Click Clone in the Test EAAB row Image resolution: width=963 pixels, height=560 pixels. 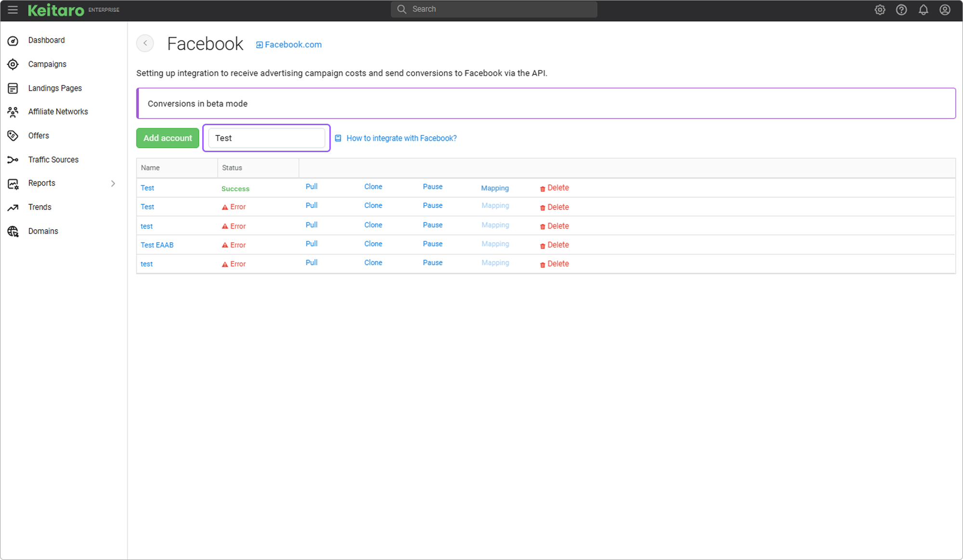tap(373, 244)
